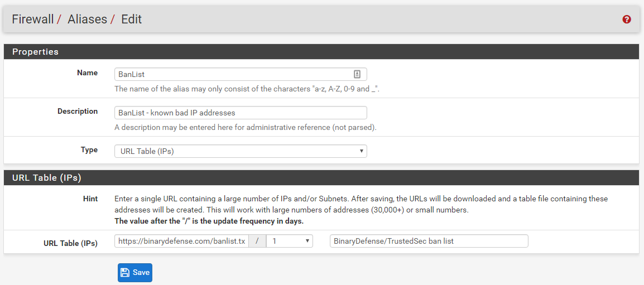Focus the Name field containing BanList
Image resolution: width=644 pixels, height=285 pixels.
[x=233, y=74]
